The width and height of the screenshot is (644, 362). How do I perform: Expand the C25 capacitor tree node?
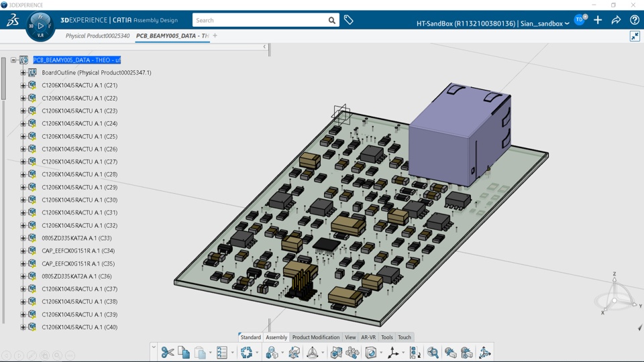coord(23,136)
